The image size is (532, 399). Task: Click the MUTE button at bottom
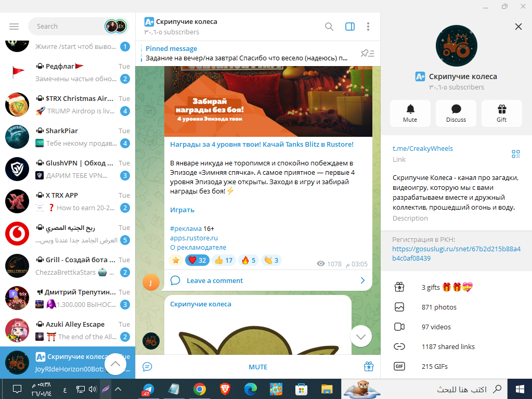(x=258, y=367)
